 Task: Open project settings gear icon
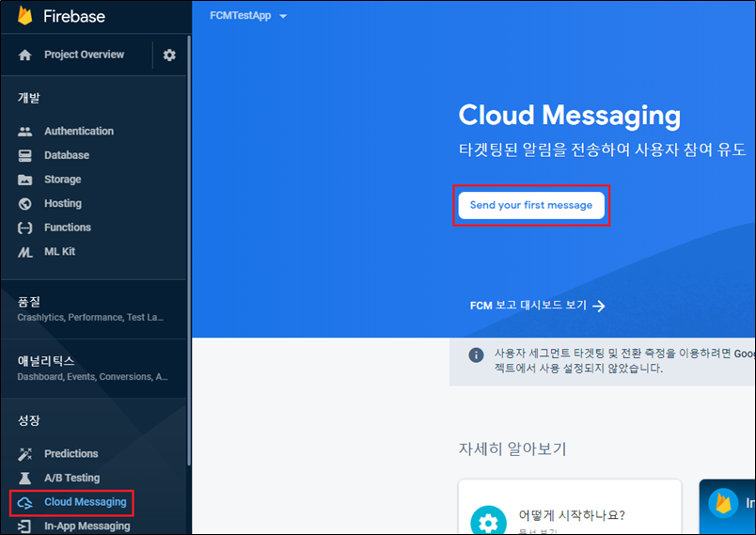[x=169, y=55]
